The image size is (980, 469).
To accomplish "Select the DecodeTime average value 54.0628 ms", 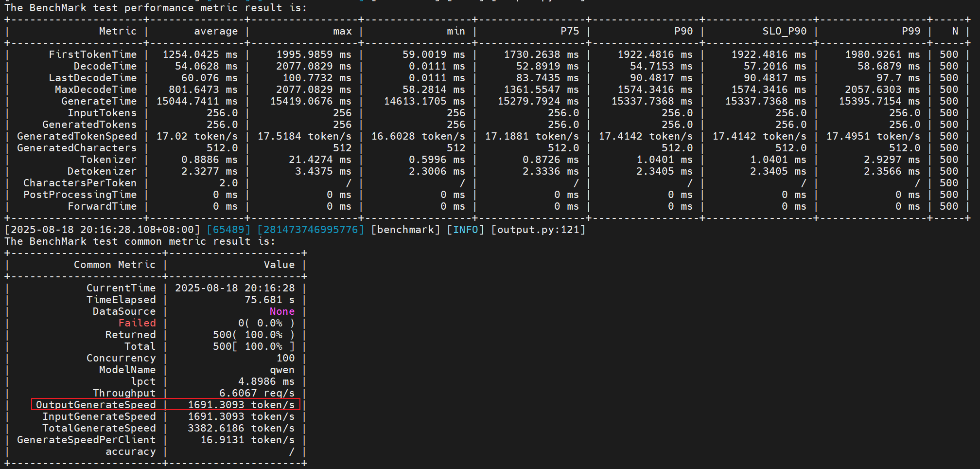I will coord(207,66).
